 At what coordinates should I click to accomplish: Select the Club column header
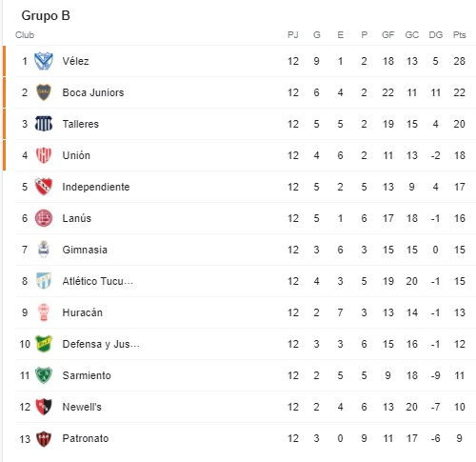[25, 35]
